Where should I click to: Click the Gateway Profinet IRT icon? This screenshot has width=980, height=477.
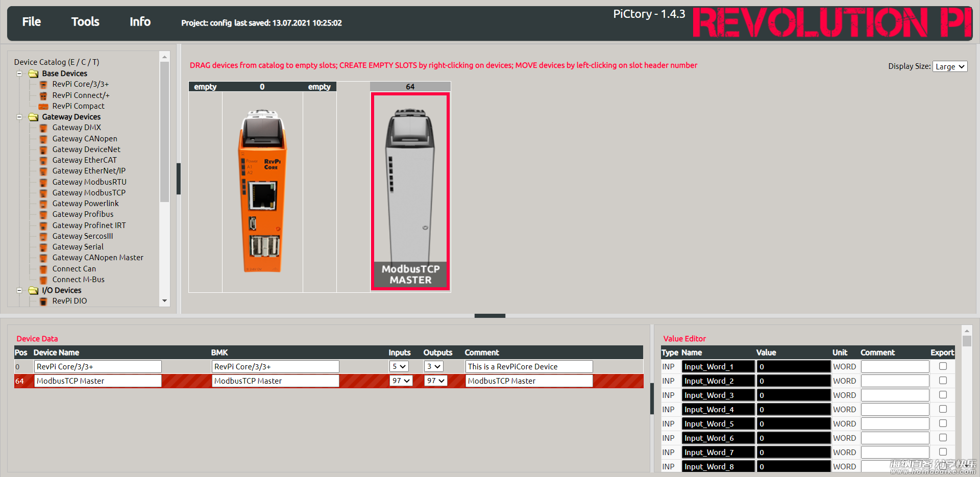[44, 225]
